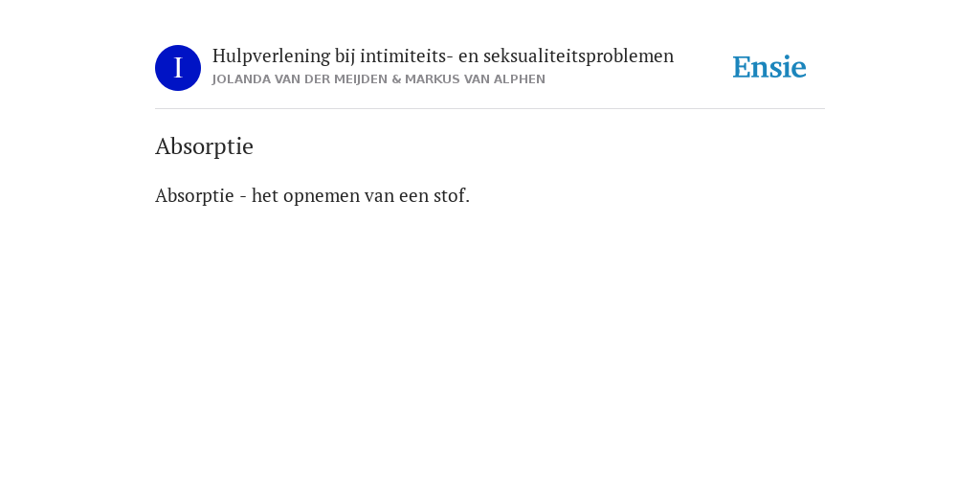Click the word "bij" in the book title

[345, 56]
